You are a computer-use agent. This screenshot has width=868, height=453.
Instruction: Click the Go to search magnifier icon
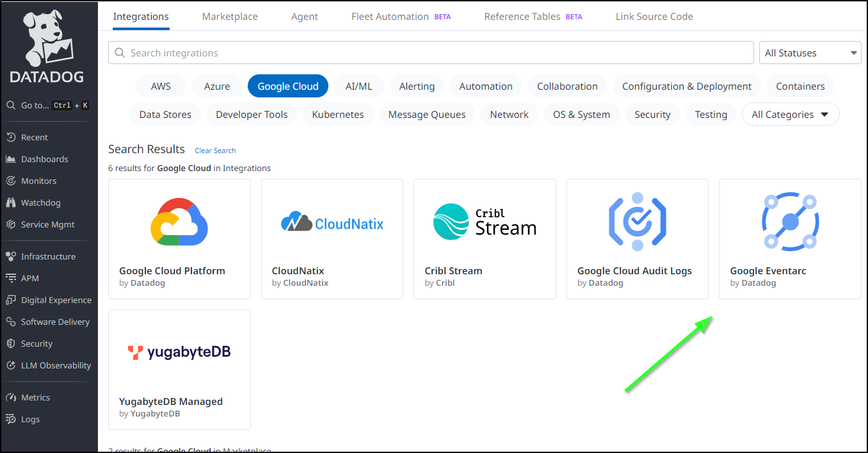tap(11, 105)
